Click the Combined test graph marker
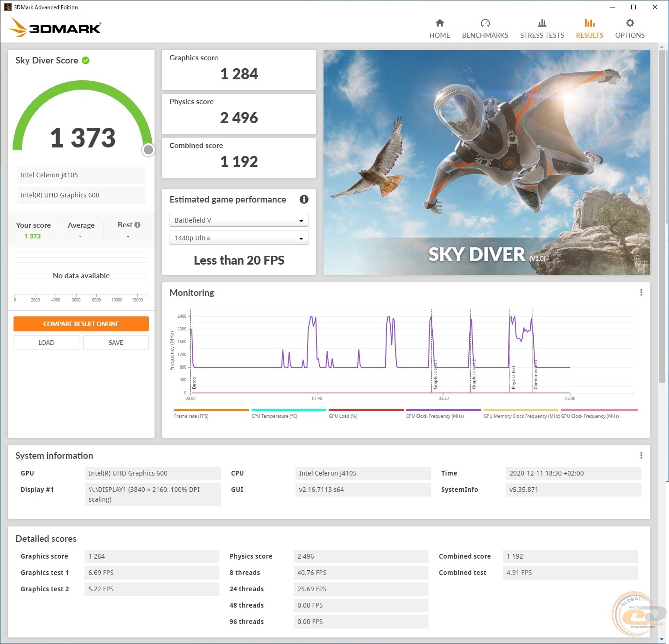The image size is (669, 644). 535,375
